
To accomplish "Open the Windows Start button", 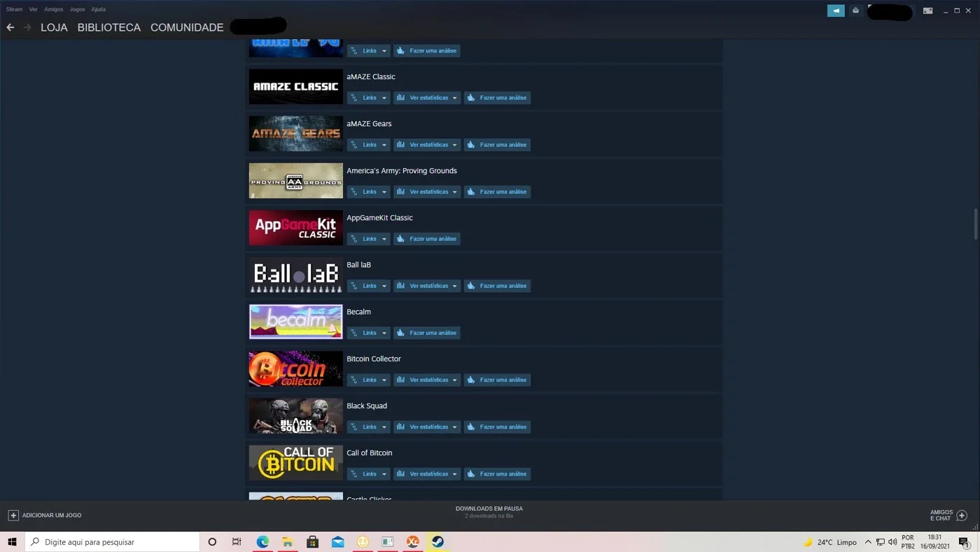I will click(x=12, y=541).
